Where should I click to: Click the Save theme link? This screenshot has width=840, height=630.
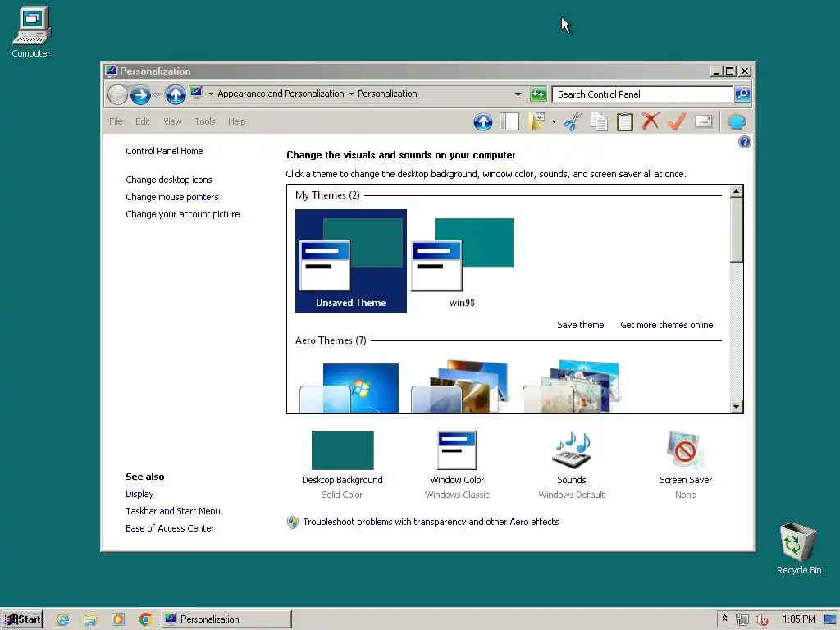(x=580, y=325)
